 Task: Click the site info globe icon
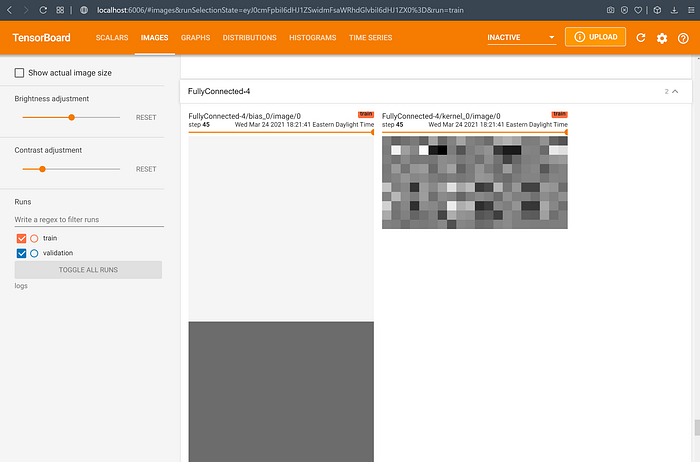83,10
